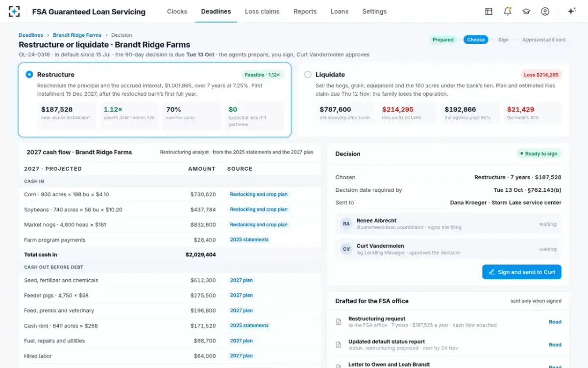This screenshot has width=588, height=368.
Task: Open the Cash rent row's 2025 statements source
Action: tap(249, 326)
